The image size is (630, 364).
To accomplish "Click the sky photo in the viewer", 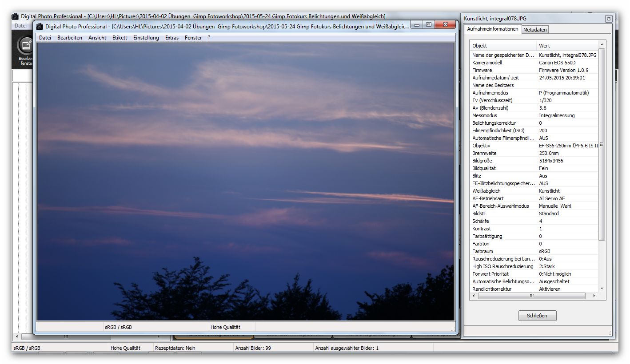I will [246, 181].
